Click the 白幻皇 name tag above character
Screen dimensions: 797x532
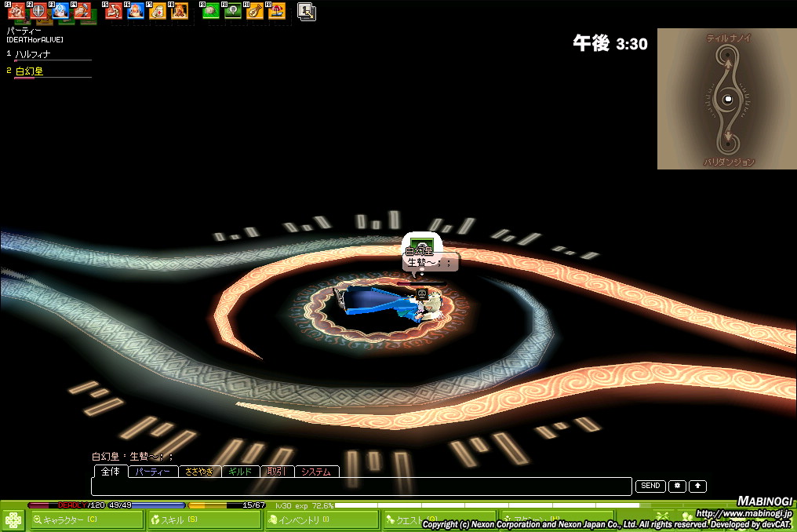point(420,251)
